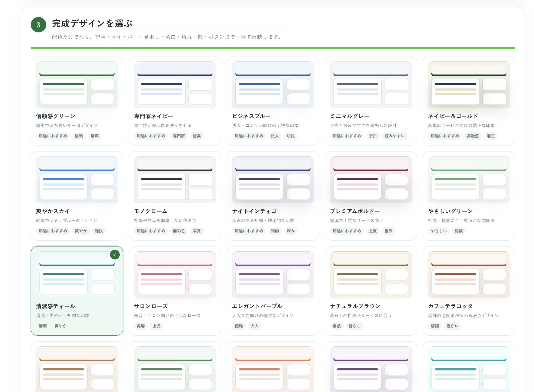Select the モノクローム design thumbnail

pyautogui.click(x=175, y=180)
